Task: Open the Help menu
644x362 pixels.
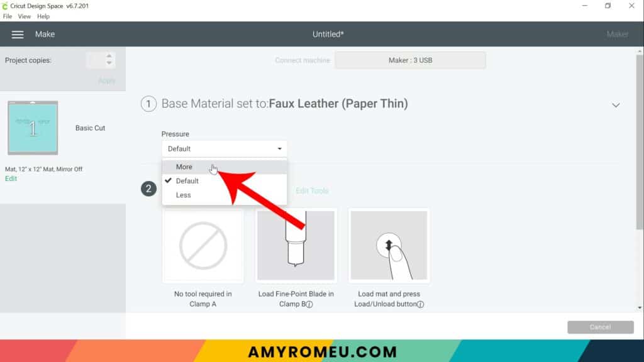Action: click(x=43, y=16)
